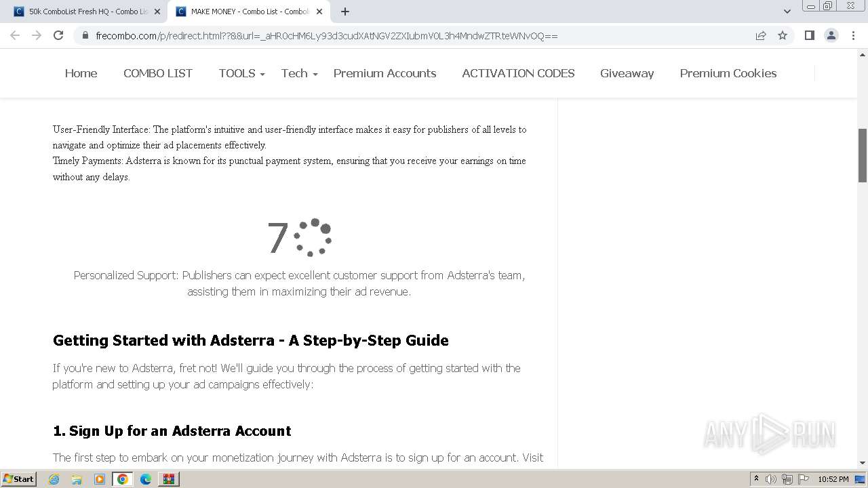The height and width of the screenshot is (488, 868).
Task: Click the browser forward arrow
Action: [37, 35]
